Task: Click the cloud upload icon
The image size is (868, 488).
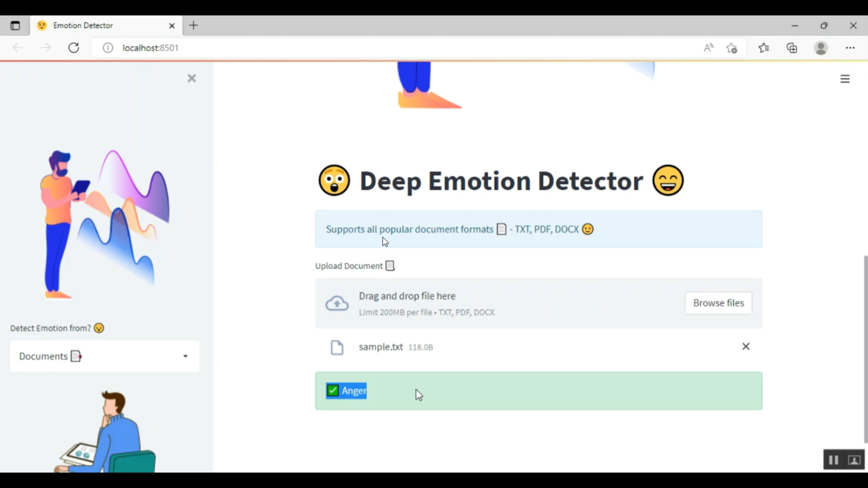Action: pos(337,303)
